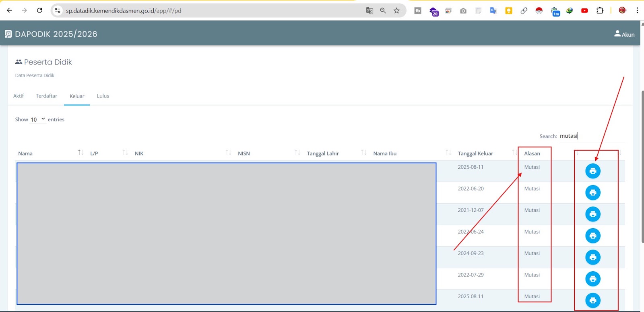Open the zoom magnifier in address bar

pos(383,10)
